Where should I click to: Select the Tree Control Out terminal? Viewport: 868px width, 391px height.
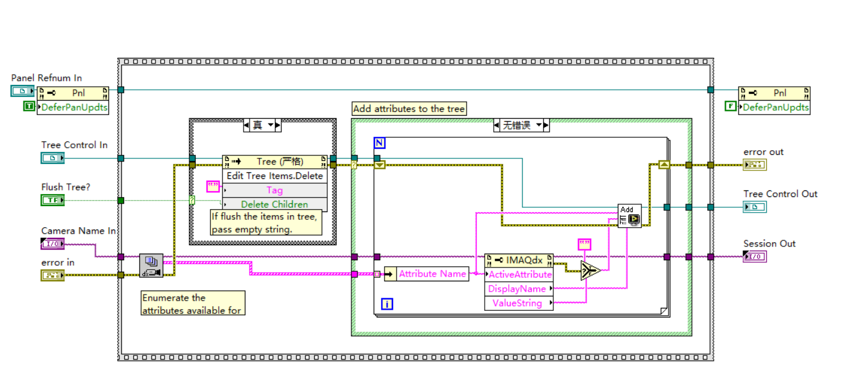[x=755, y=207]
